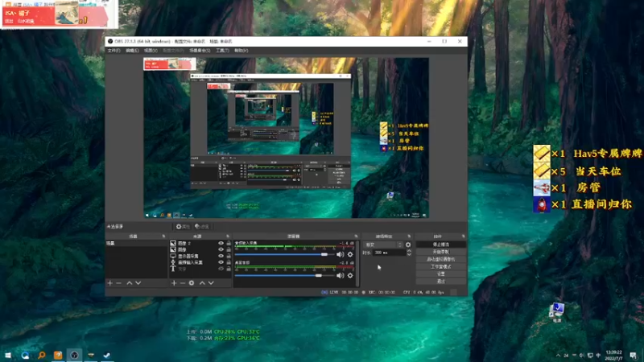Remove the selected source with the minus icon
This screenshot has width=644, height=362.
[183, 283]
